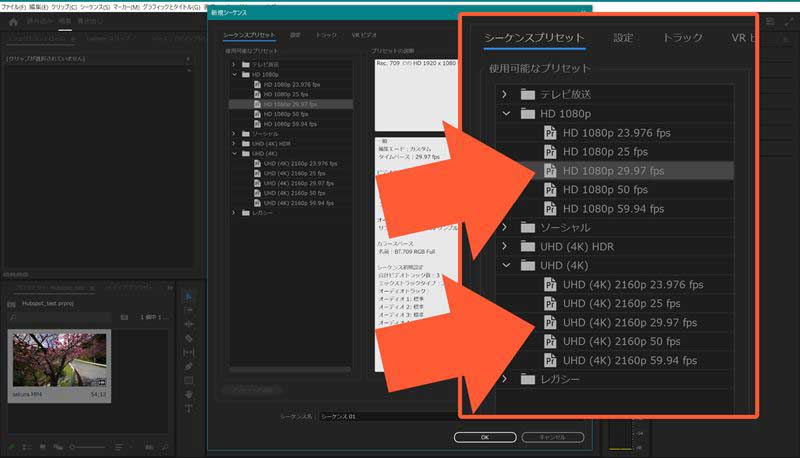800x458 pixels.
Task: Click horizontal scrollbar under dimmed preset list
Action: click(290, 369)
